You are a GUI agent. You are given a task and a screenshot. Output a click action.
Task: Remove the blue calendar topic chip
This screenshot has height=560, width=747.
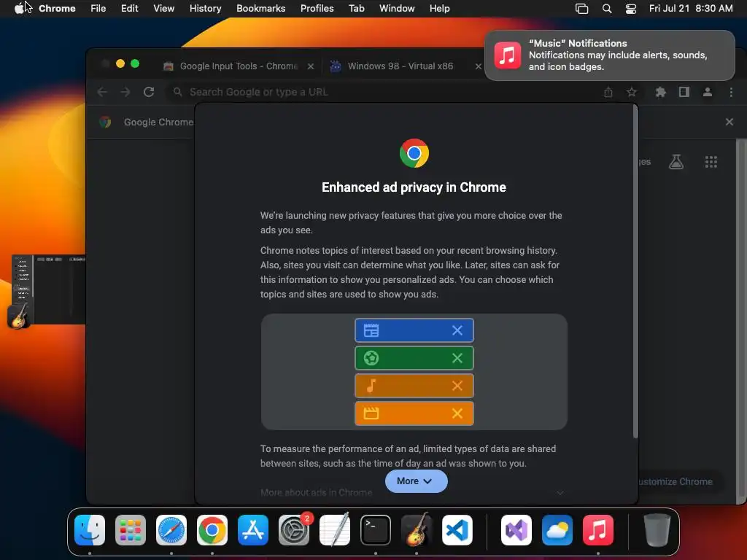[x=457, y=330]
